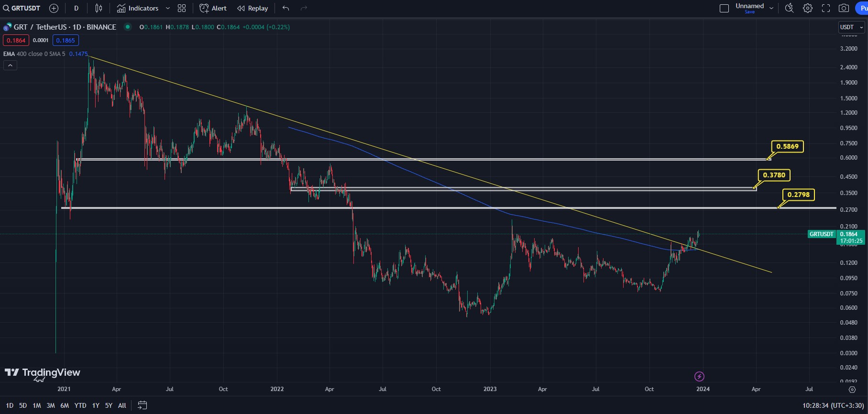This screenshot has height=414, width=868.
Task: Undo the last chart action
Action: click(286, 8)
